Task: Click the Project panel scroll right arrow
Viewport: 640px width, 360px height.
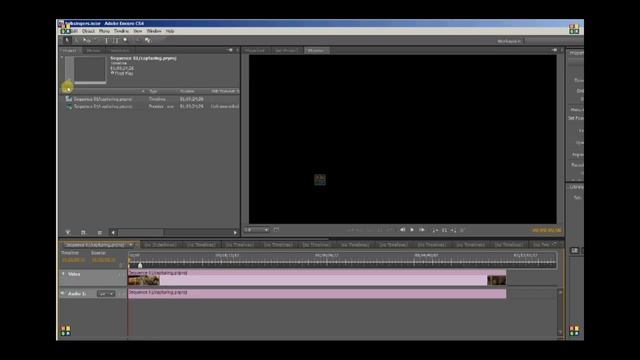Action: [x=235, y=233]
